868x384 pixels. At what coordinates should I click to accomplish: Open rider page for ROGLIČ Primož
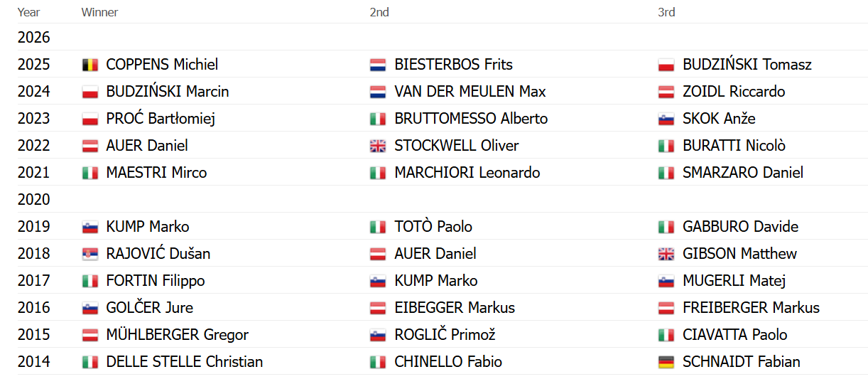point(445,335)
